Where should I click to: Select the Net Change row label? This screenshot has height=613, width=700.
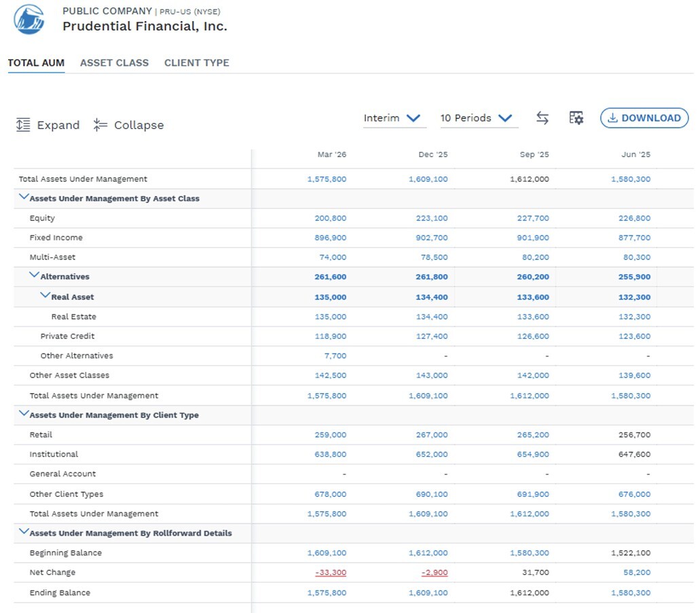point(52,572)
